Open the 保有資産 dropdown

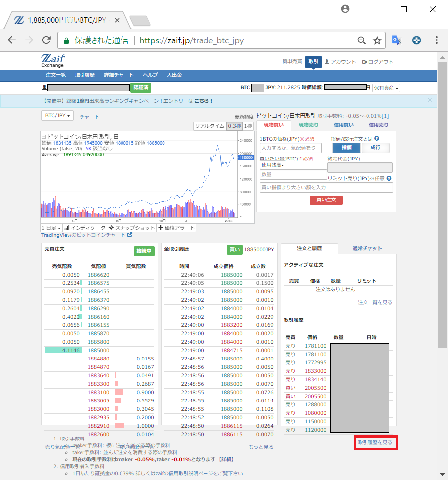386,88
